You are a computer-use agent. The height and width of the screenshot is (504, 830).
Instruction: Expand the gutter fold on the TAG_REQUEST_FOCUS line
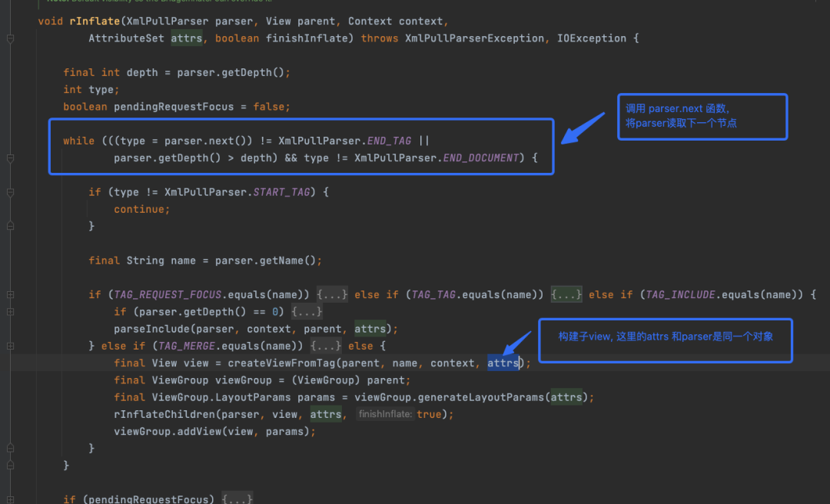[x=10, y=294]
